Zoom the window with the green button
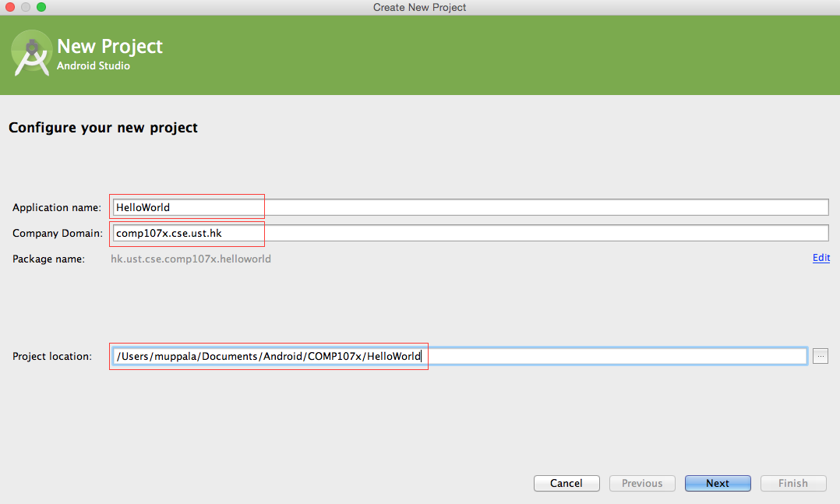The width and height of the screenshot is (840, 504). pyautogui.click(x=41, y=7)
